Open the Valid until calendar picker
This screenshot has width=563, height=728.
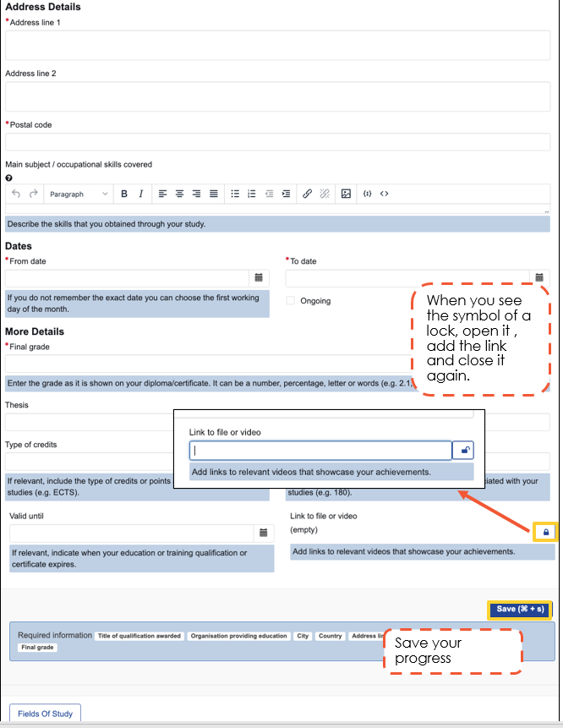[x=264, y=533]
